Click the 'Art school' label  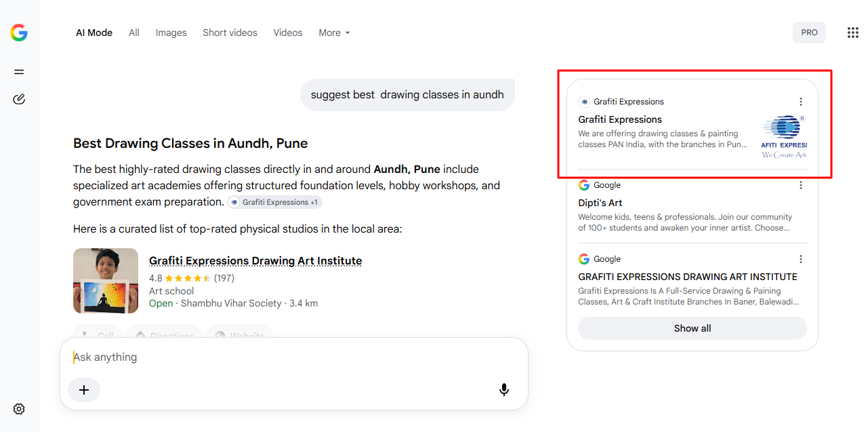pos(171,291)
